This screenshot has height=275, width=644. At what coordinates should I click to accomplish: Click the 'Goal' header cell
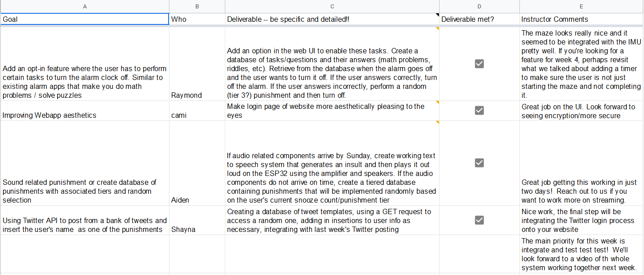click(x=85, y=19)
